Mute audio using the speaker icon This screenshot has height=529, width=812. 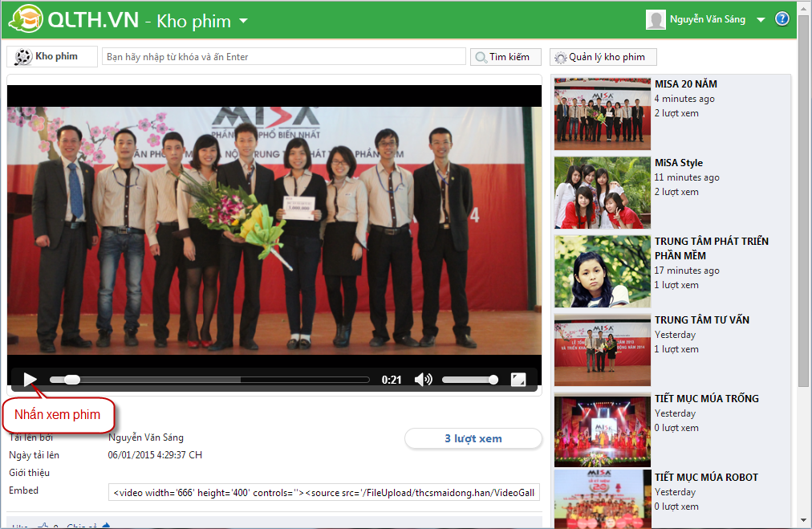click(x=423, y=380)
